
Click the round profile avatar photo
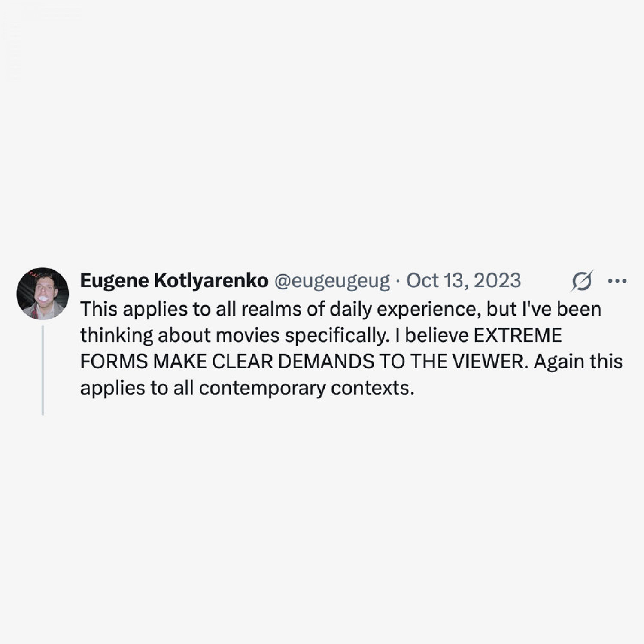[x=43, y=294]
